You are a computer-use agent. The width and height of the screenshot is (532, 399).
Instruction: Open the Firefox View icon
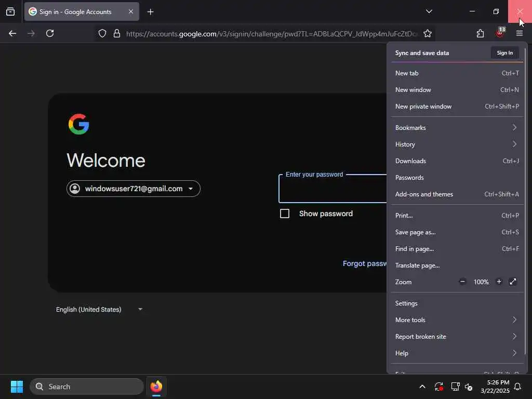10,11
